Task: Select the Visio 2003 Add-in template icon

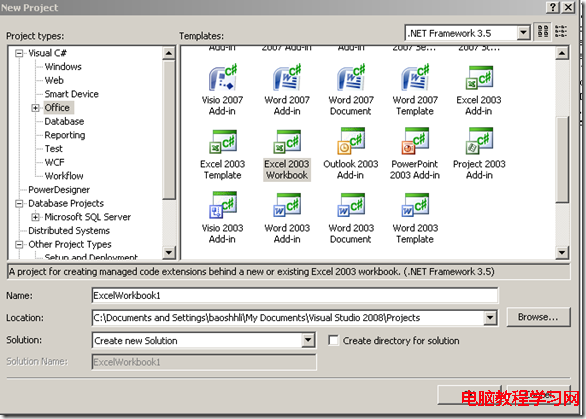Action: tap(223, 205)
